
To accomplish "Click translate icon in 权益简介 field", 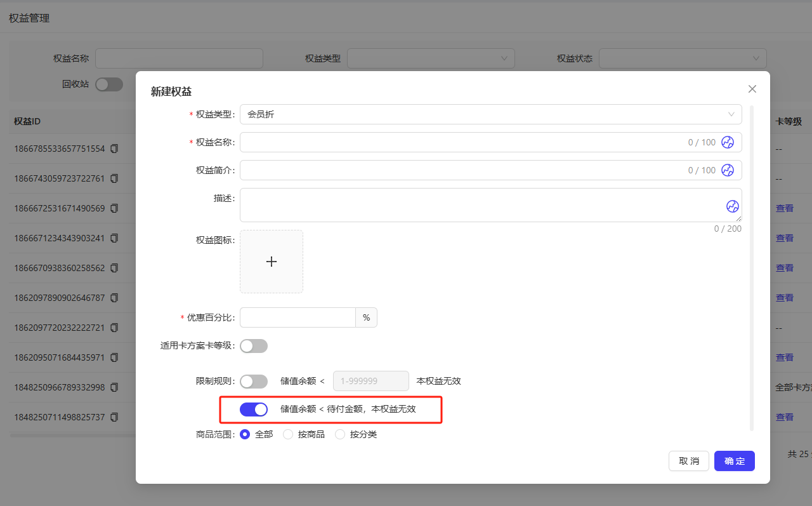I will pos(728,170).
